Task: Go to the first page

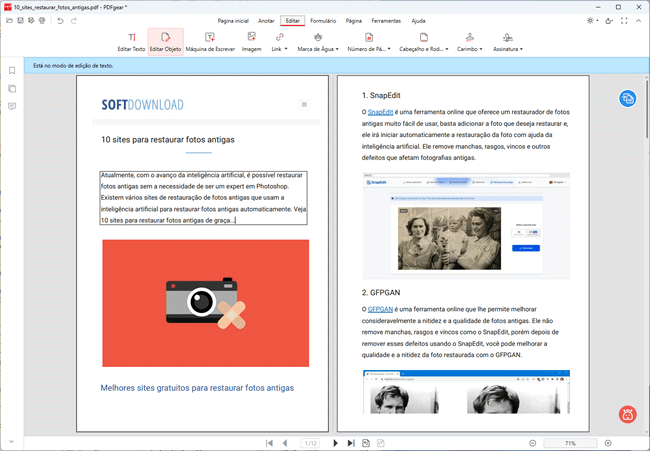Action: (269, 443)
